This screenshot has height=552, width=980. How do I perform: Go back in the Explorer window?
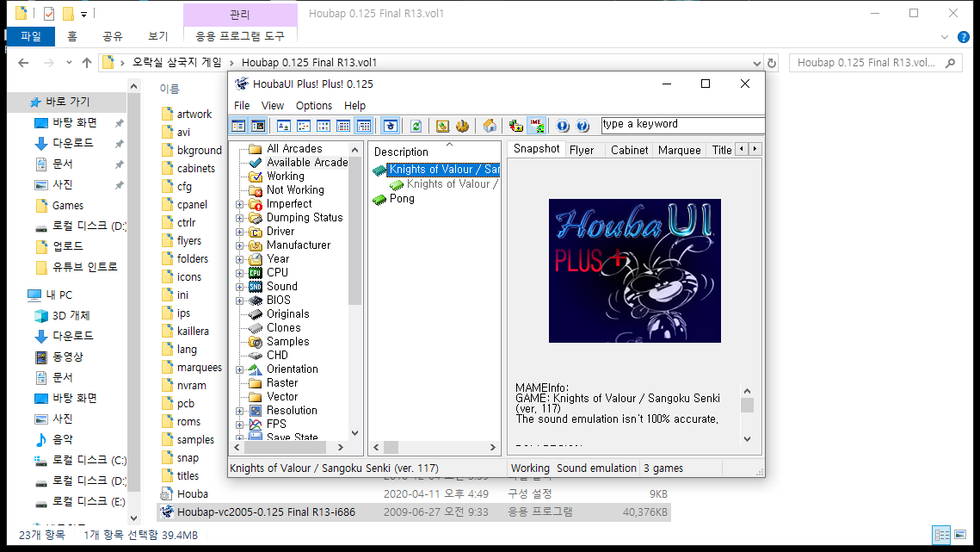(x=23, y=63)
